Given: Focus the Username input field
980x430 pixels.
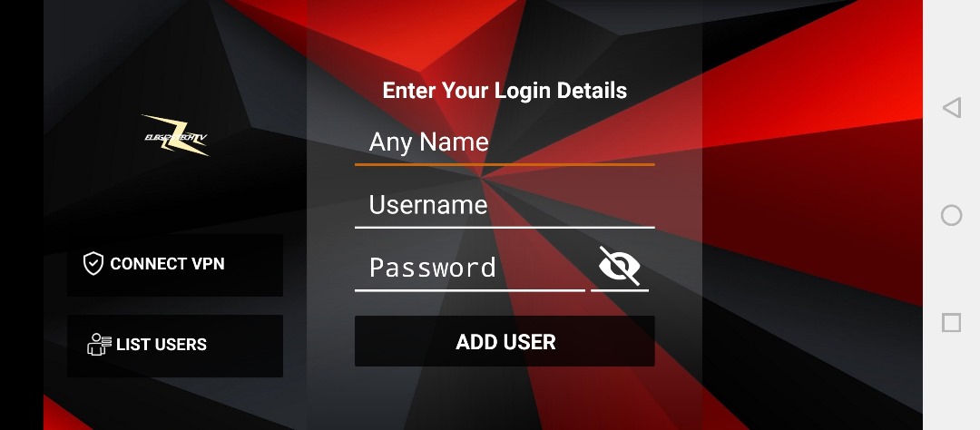Looking at the screenshot, I should [x=505, y=205].
